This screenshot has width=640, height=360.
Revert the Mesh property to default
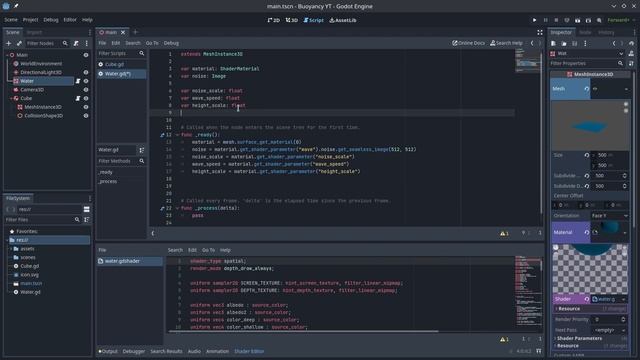[587, 89]
